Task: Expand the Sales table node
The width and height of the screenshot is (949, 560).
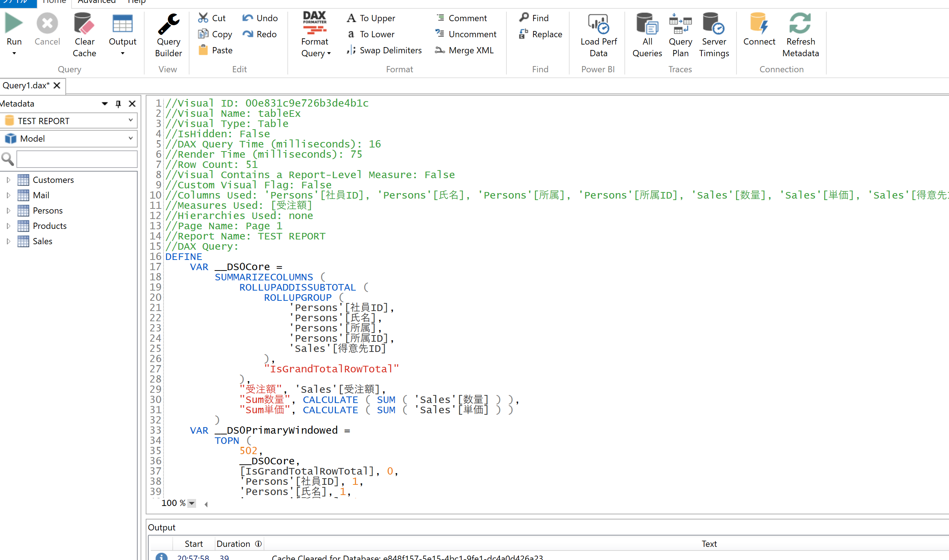Action: coord(8,241)
